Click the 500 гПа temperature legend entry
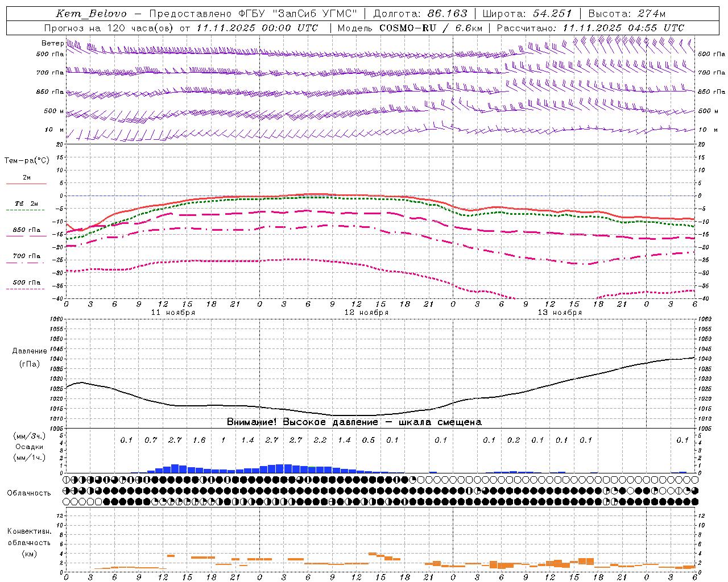728x582 pixels. 26,282
